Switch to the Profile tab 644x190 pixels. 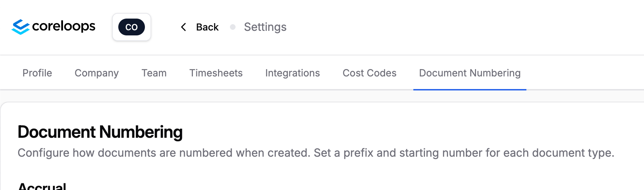tap(37, 73)
